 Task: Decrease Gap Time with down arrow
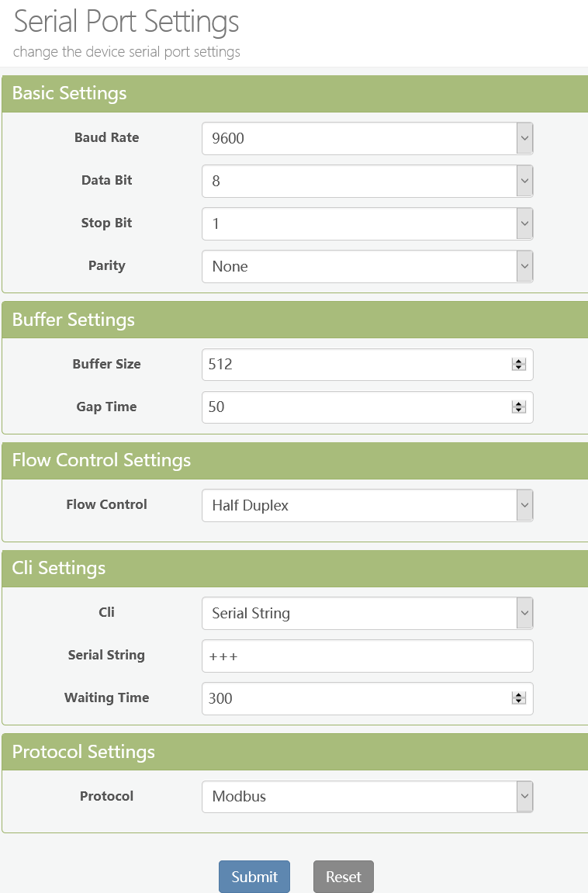click(x=519, y=410)
